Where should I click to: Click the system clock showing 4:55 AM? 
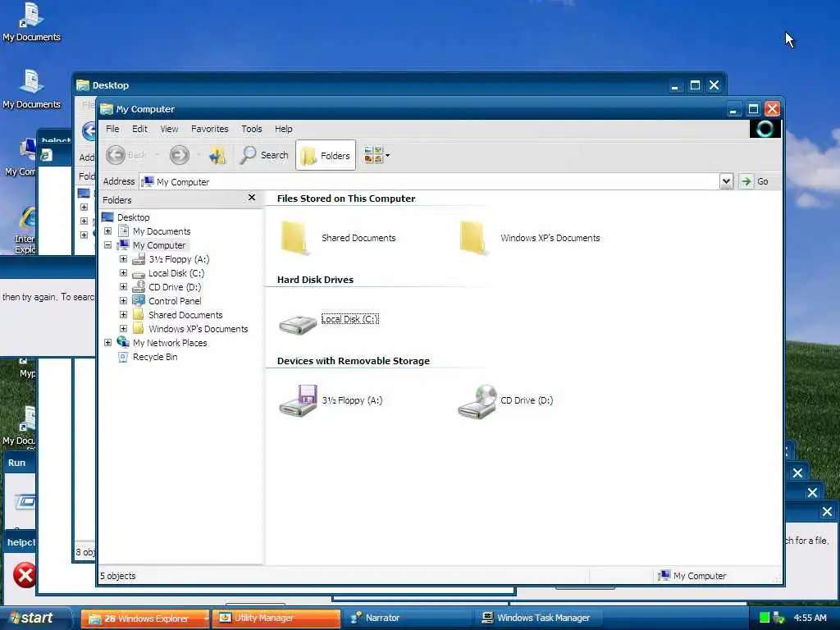click(x=810, y=619)
